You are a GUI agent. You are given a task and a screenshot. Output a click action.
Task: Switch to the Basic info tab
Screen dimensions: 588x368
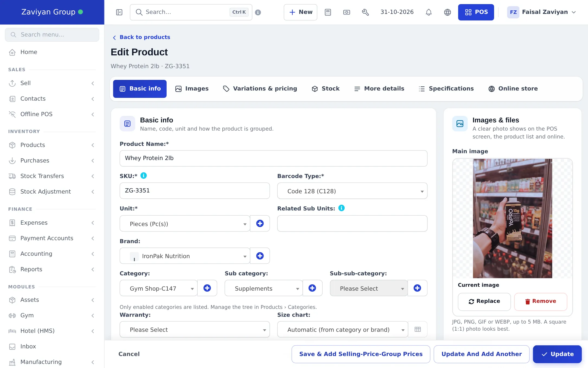coord(140,89)
